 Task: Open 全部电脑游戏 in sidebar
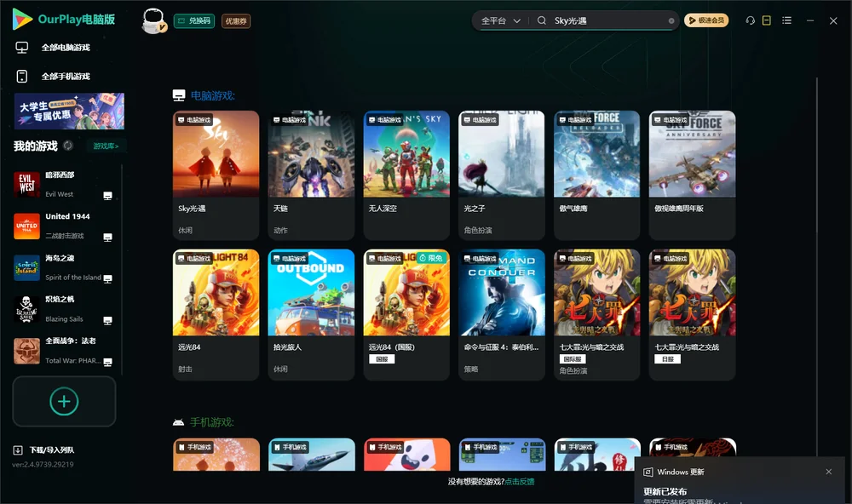[x=66, y=48]
